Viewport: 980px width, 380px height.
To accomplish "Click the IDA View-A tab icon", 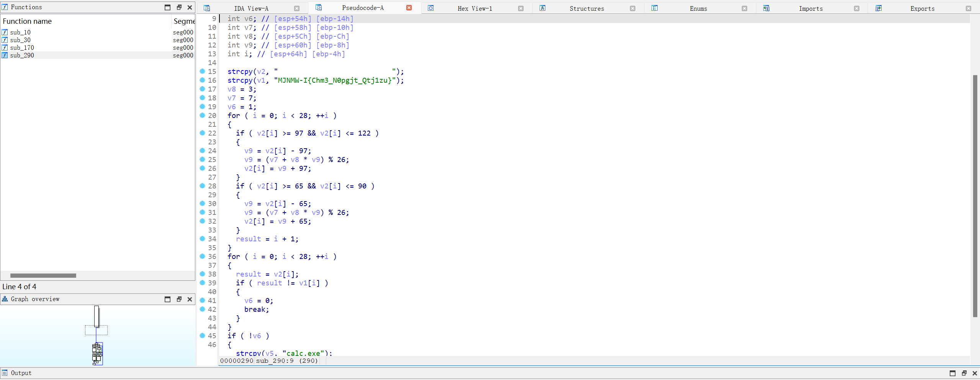I will pos(207,8).
